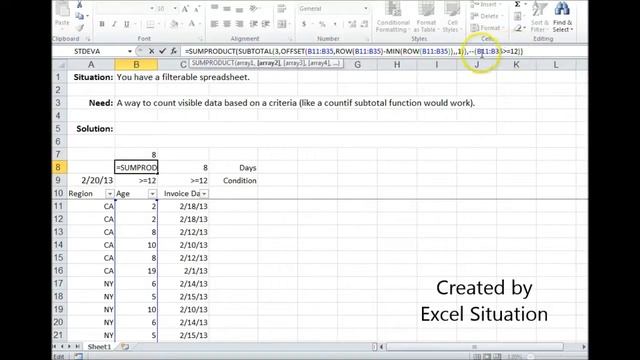Image resolution: width=640 pixels, height=360 pixels.
Task: Click the Wrap Text icon
Action: click(282, 9)
